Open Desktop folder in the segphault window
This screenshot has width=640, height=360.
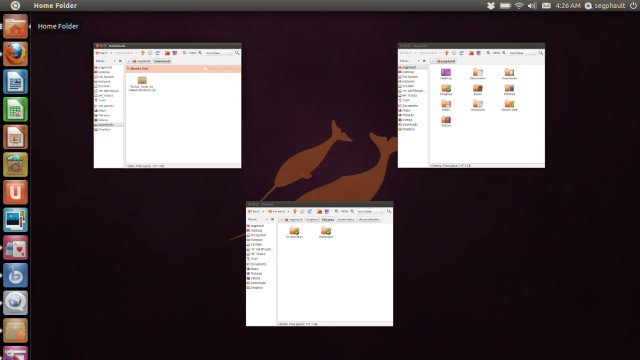[446, 74]
